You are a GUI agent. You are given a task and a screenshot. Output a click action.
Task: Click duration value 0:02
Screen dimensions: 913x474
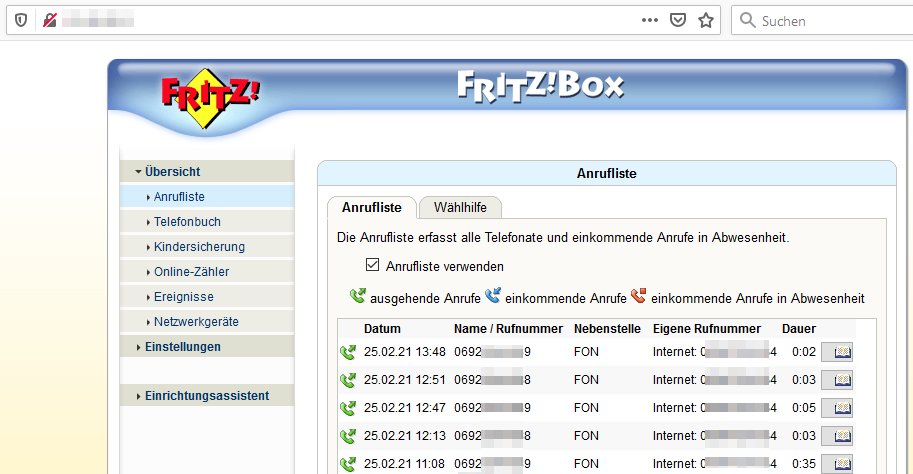pyautogui.click(x=804, y=352)
